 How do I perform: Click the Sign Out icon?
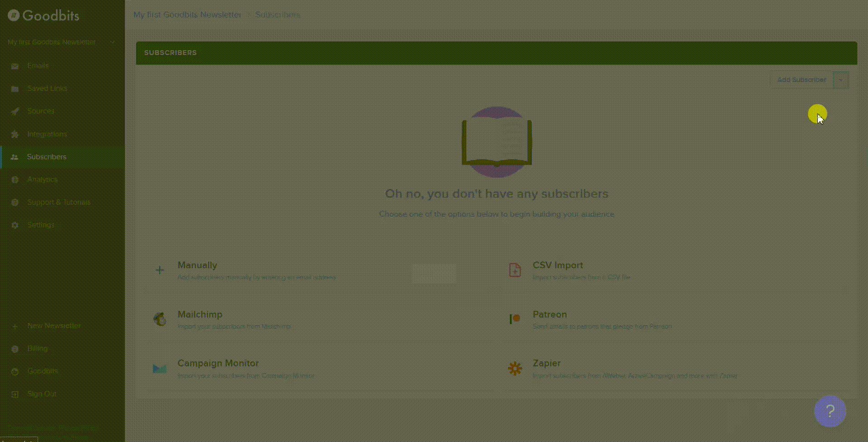click(15, 394)
